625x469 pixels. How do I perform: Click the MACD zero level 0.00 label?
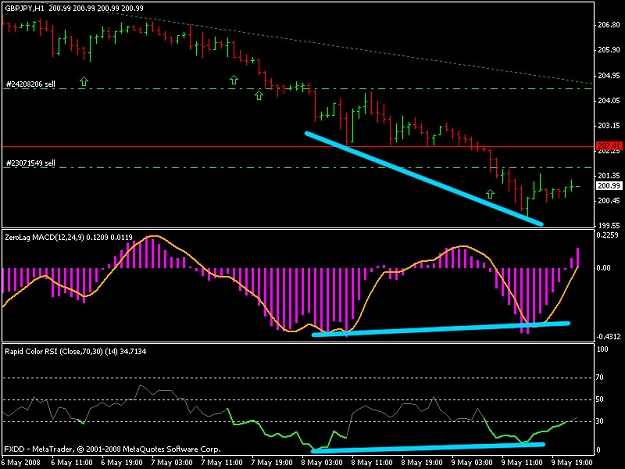tap(603, 268)
